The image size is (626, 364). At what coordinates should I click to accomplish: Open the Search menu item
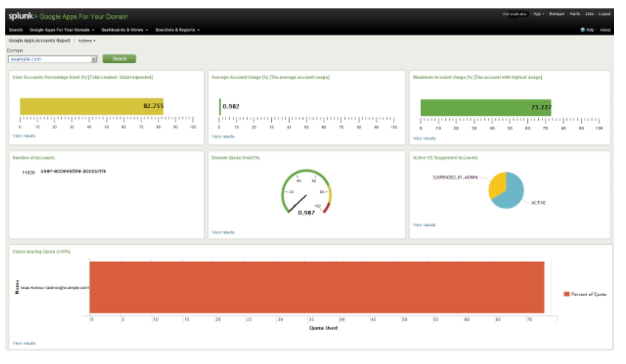coord(16,30)
